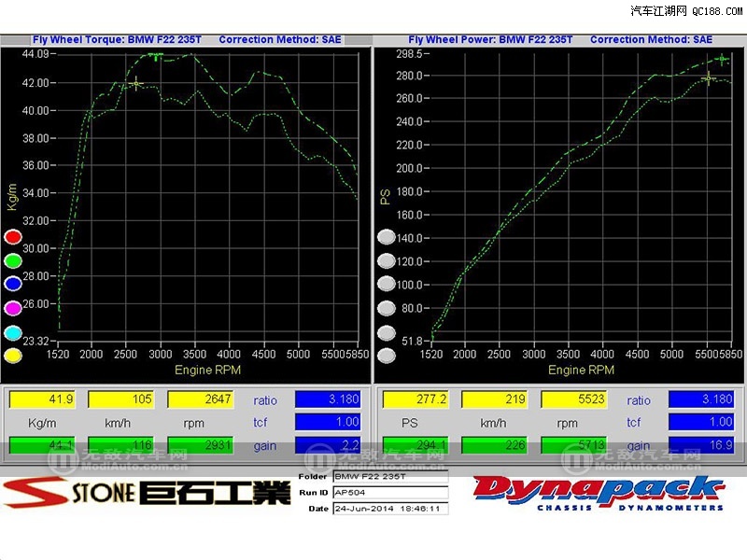Click the first gray indicator near 140.0 PS

(386, 237)
